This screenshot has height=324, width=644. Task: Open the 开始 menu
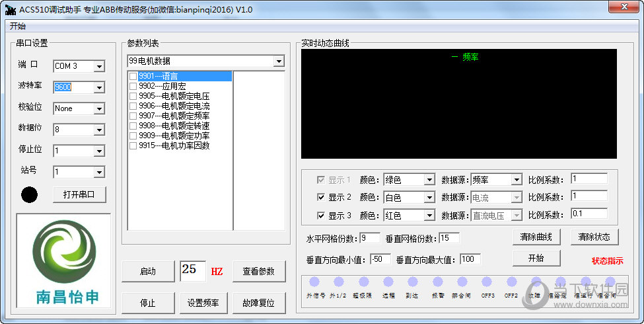coord(18,26)
